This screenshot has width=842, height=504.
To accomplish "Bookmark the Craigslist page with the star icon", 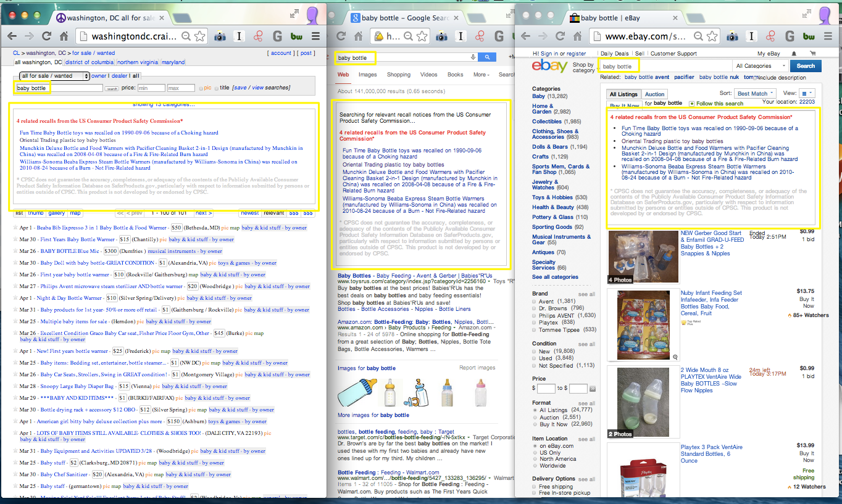I will pyautogui.click(x=199, y=36).
